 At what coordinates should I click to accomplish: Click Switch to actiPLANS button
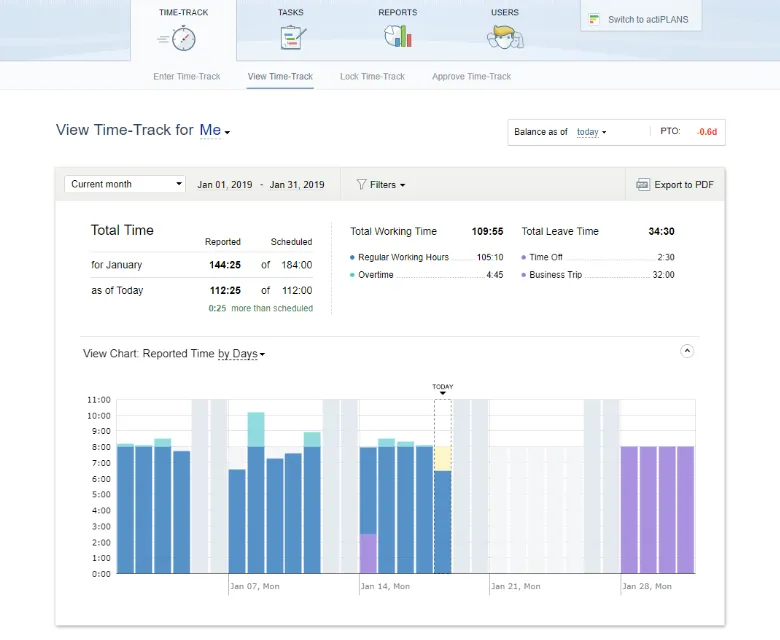tap(641, 19)
